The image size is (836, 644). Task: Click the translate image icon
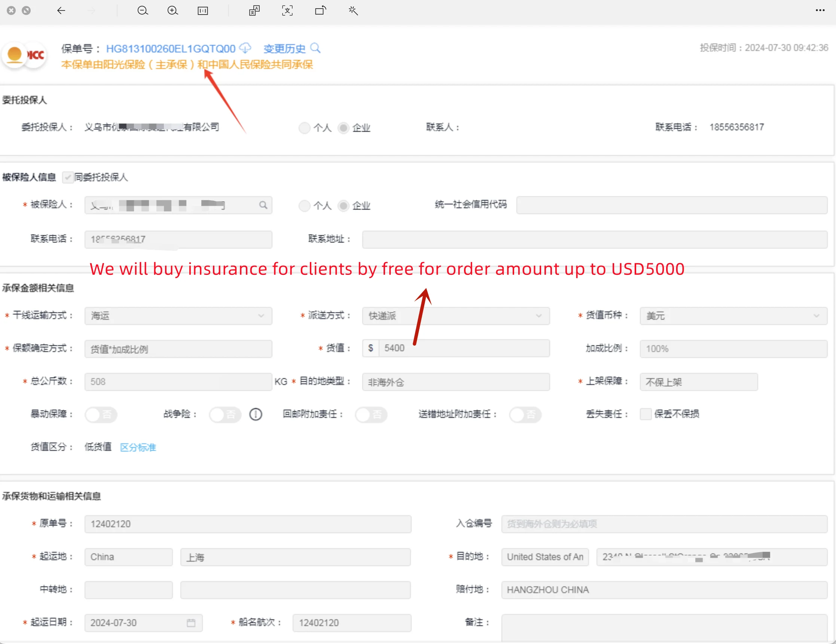254,11
